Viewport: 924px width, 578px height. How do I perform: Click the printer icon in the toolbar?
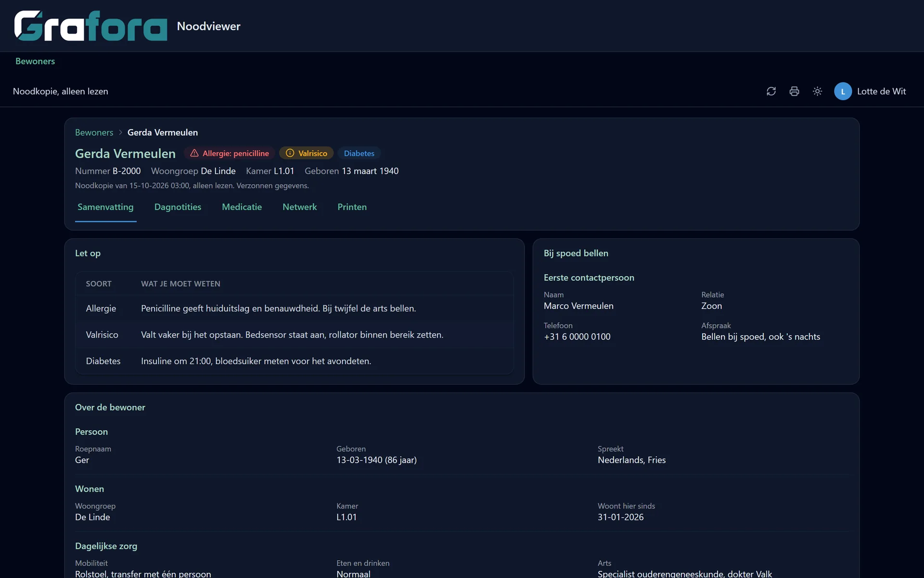tap(794, 92)
